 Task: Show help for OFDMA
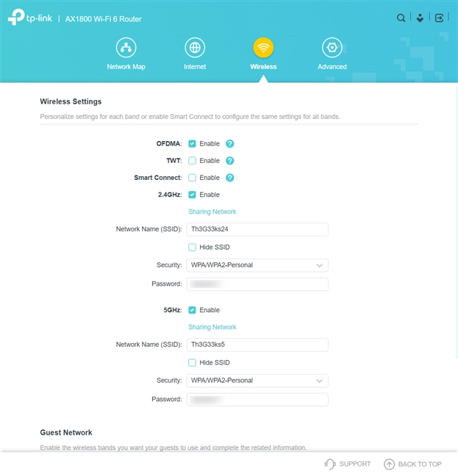230,143
